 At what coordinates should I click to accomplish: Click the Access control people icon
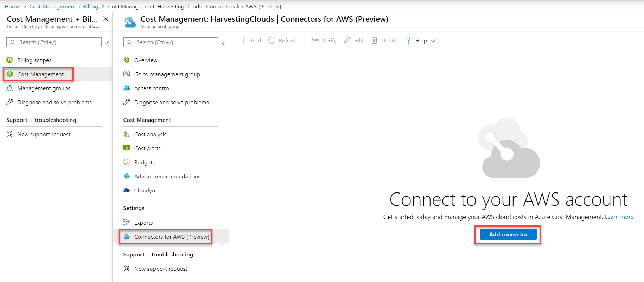(127, 88)
